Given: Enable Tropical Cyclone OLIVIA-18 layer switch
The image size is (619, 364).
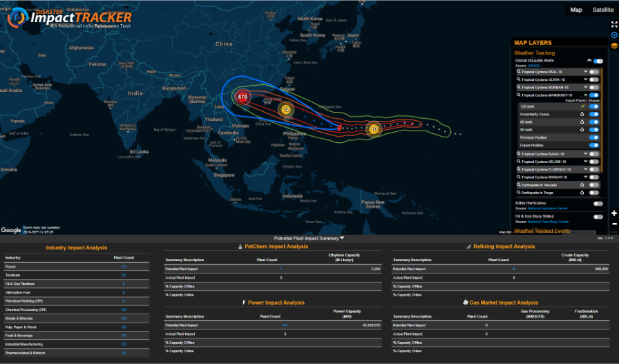Looking at the screenshot, I should [x=593, y=79].
